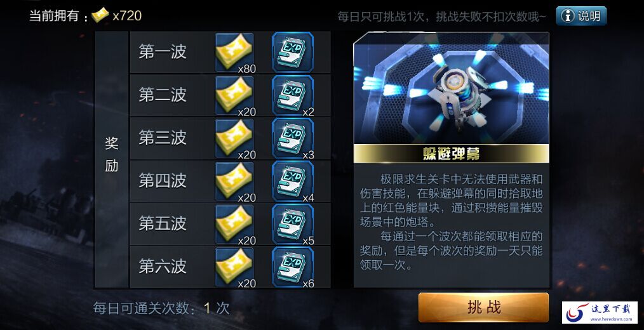Select the 第六波 wave label

[162, 267]
